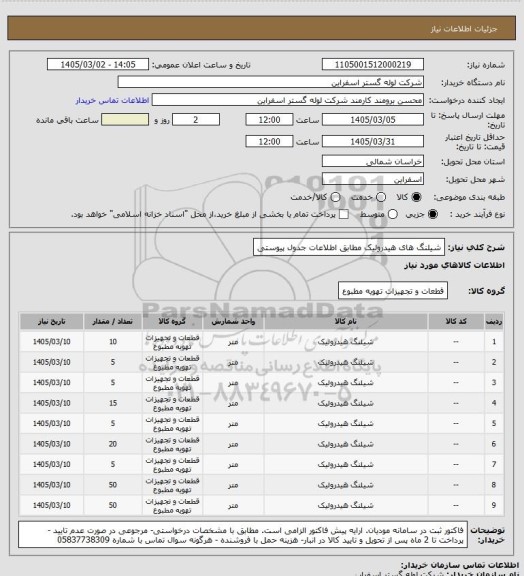The width and height of the screenshot is (524, 576).
Task: Click the remaining days field showing 2
Action: pos(196,120)
